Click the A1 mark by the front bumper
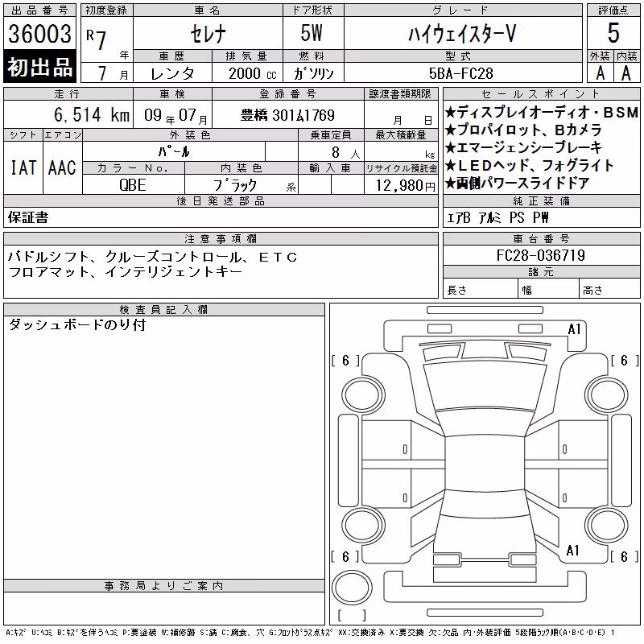The image size is (644, 644). click(574, 329)
